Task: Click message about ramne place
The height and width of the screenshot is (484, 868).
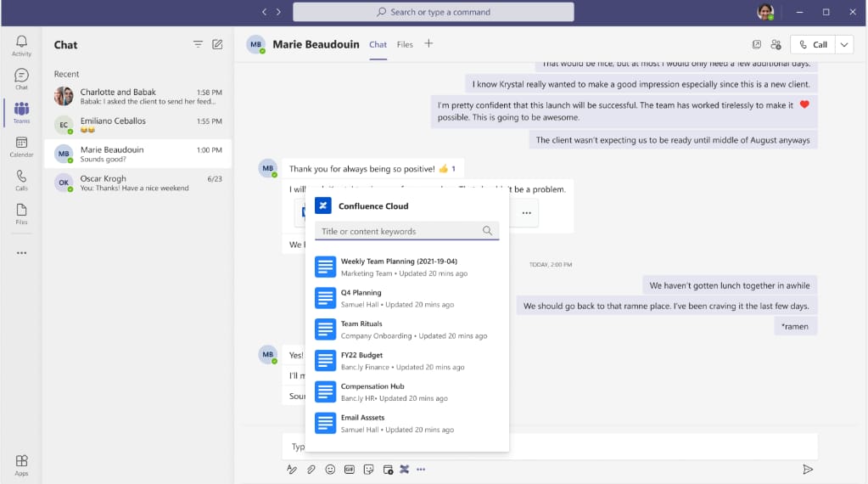Action: click(x=666, y=306)
